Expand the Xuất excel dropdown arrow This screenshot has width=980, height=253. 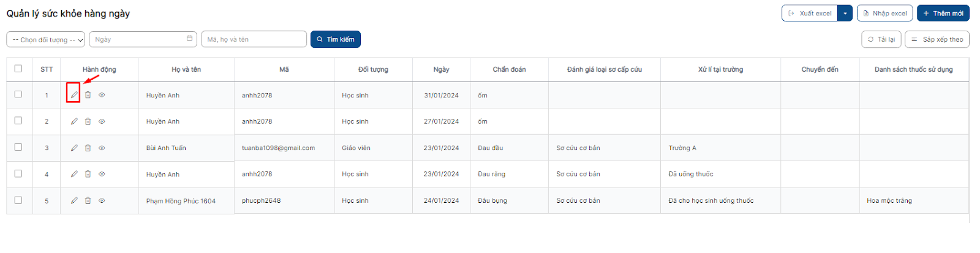(x=845, y=13)
